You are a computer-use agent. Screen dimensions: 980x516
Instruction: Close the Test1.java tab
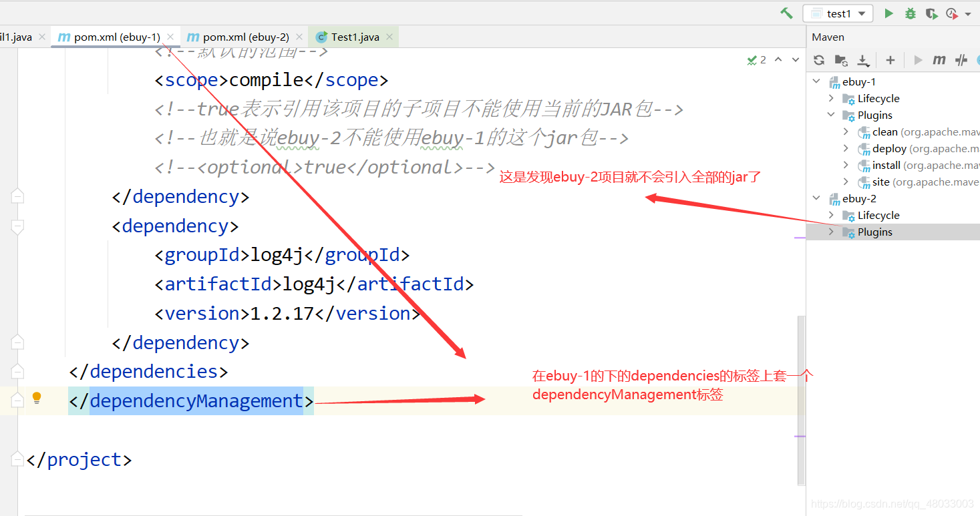pos(389,37)
